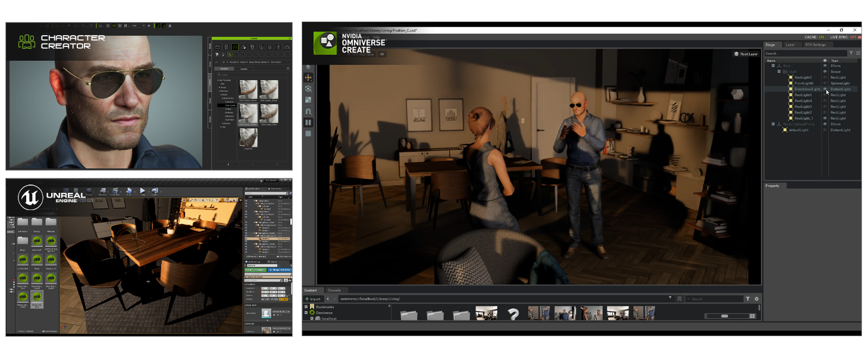Image resolution: width=868 pixels, height=363 pixels.
Task: Expand Bookmarks in Omniverse content browser
Action: click(x=306, y=306)
